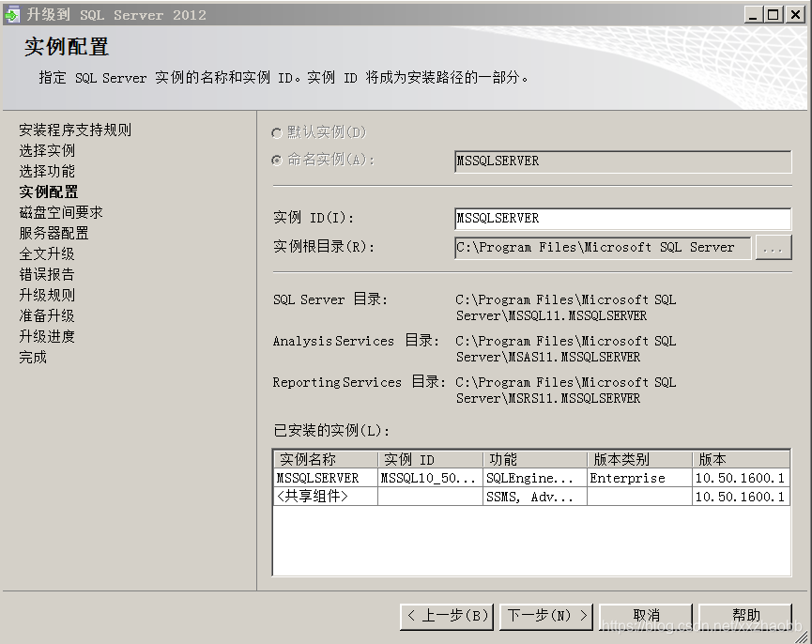
Task: Click the 取消 button
Action: pos(644,617)
